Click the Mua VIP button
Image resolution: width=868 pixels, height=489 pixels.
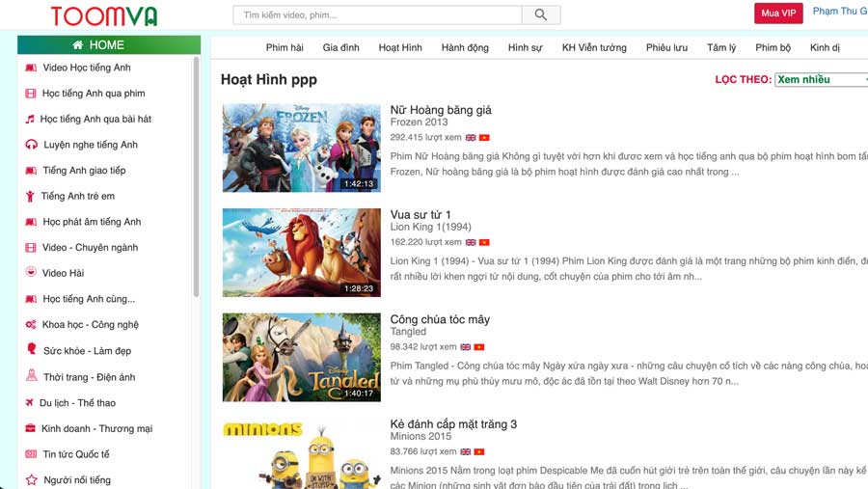pyautogui.click(x=778, y=14)
